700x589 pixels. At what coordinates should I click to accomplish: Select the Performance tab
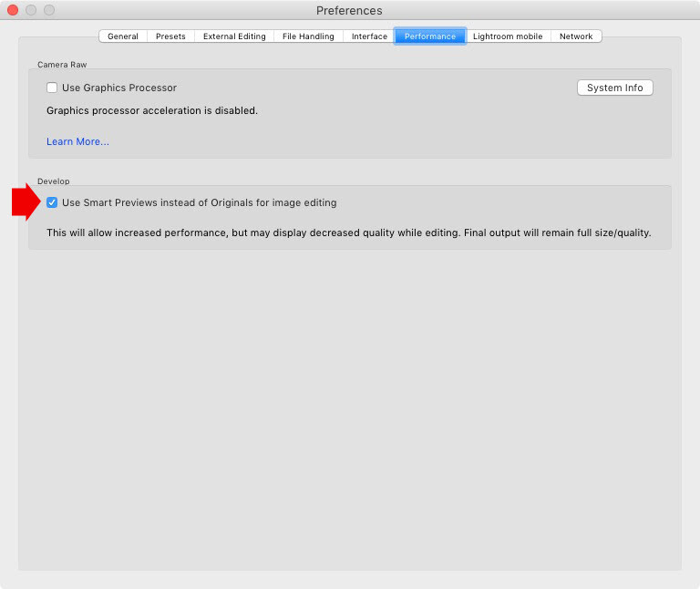click(x=430, y=36)
